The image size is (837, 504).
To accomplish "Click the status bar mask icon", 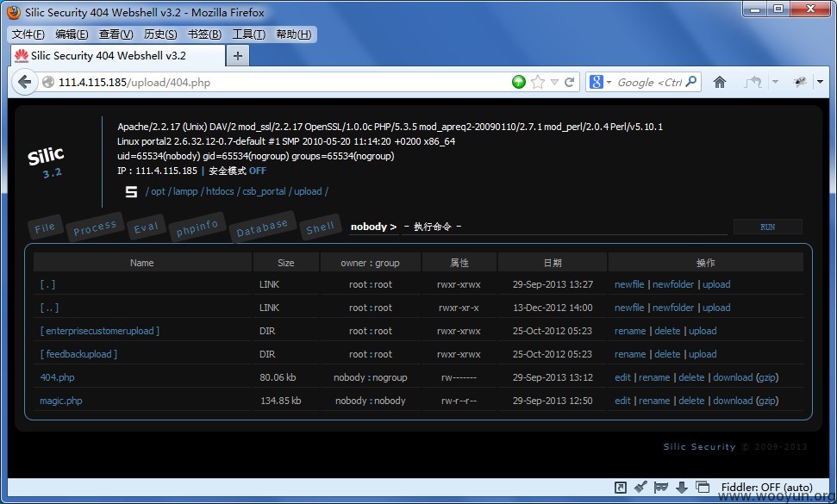I will (661, 487).
